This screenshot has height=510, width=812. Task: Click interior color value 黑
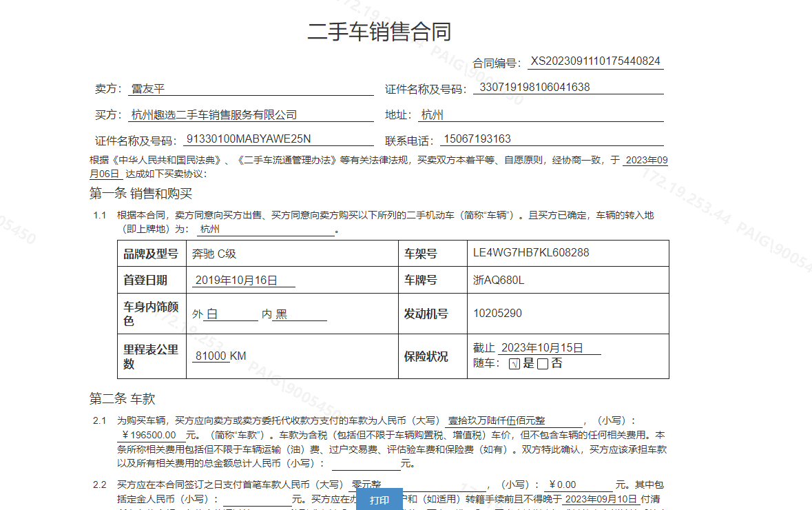(281, 314)
